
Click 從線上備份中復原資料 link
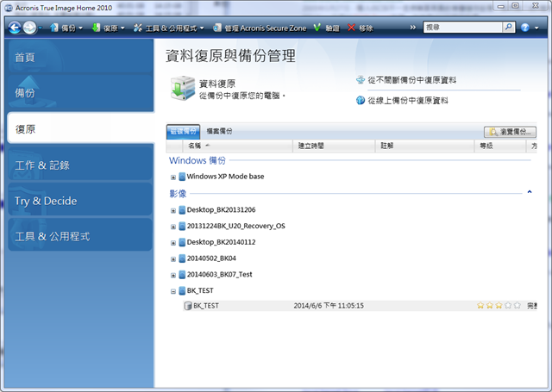[408, 101]
